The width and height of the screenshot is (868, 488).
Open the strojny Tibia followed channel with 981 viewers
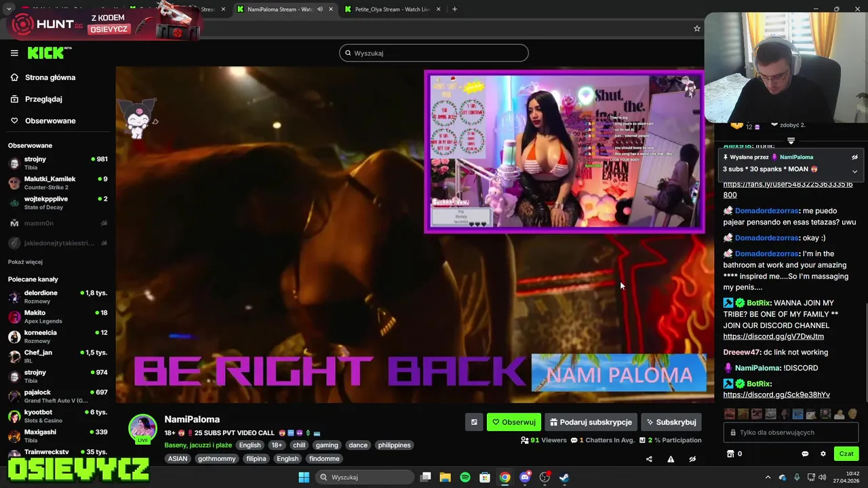pos(58,163)
